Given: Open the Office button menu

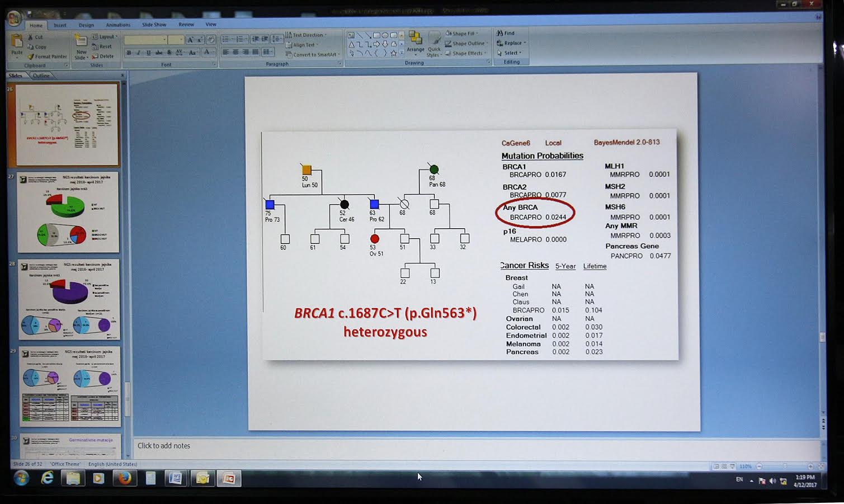Looking at the screenshot, I should tap(15, 18).
